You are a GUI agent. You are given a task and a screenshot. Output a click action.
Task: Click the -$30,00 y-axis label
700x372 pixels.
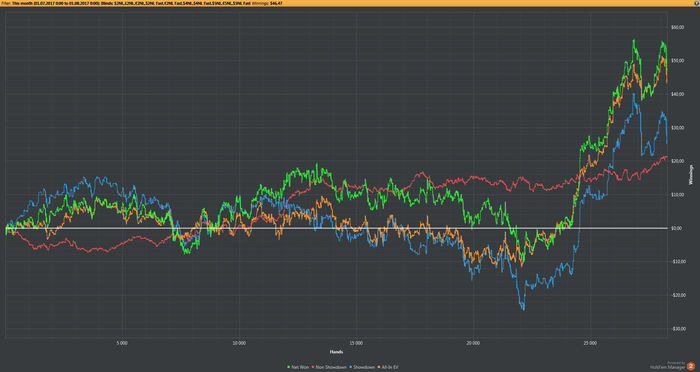(677, 329)
